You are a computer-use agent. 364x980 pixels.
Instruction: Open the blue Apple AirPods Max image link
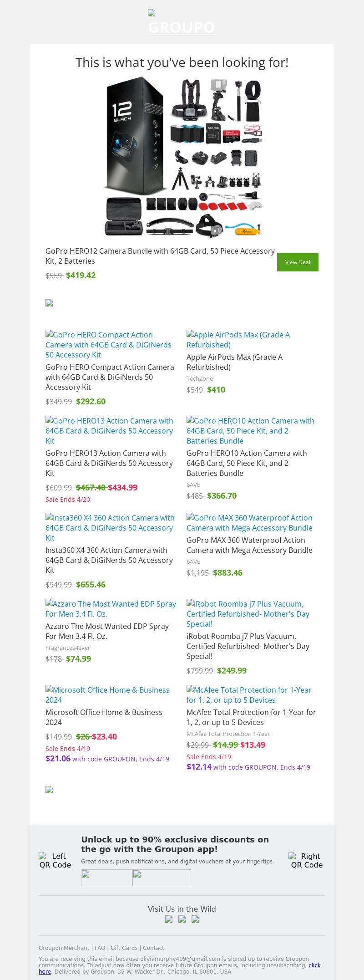click(x=238, y=340)
